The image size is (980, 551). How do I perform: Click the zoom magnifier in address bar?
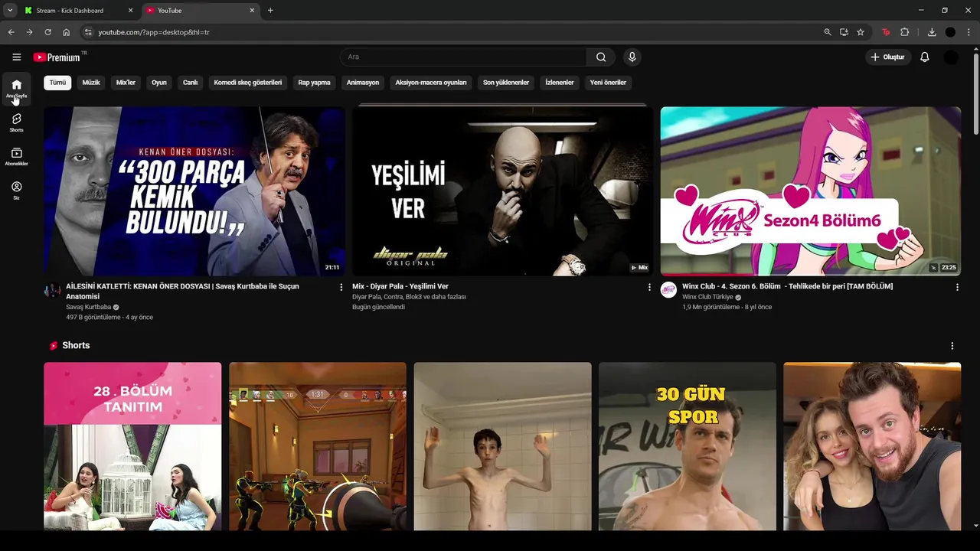827,32
